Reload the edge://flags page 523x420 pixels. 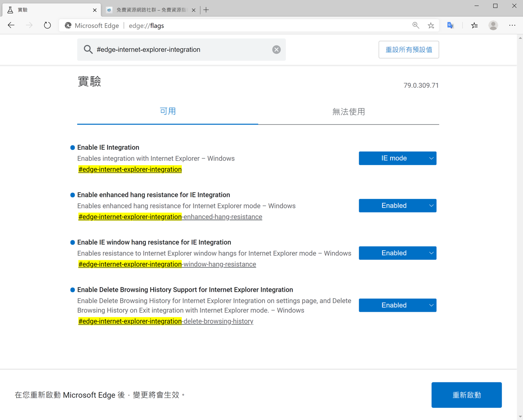(x=47, y=25)
